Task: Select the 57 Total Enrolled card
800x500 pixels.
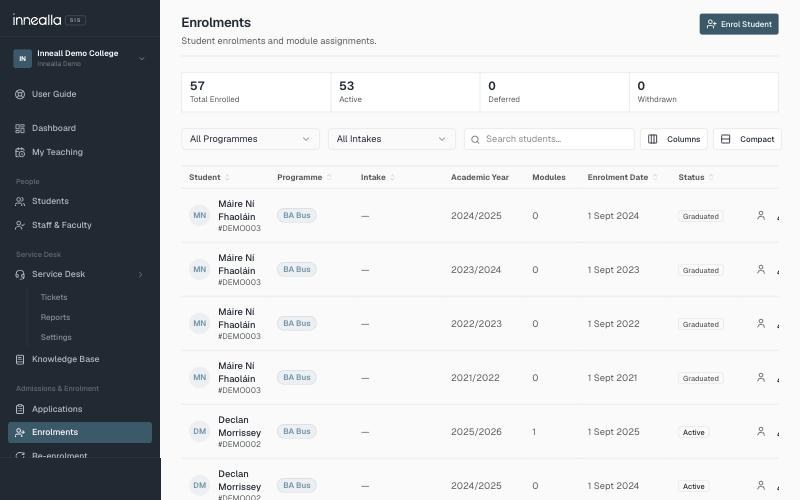Action: [256, 92]
